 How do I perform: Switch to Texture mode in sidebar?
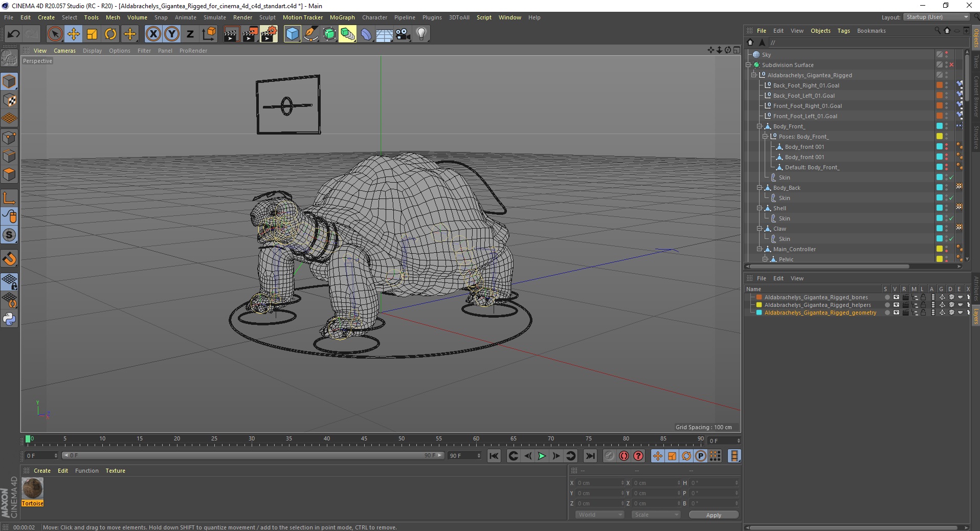[x=9, y=100]
